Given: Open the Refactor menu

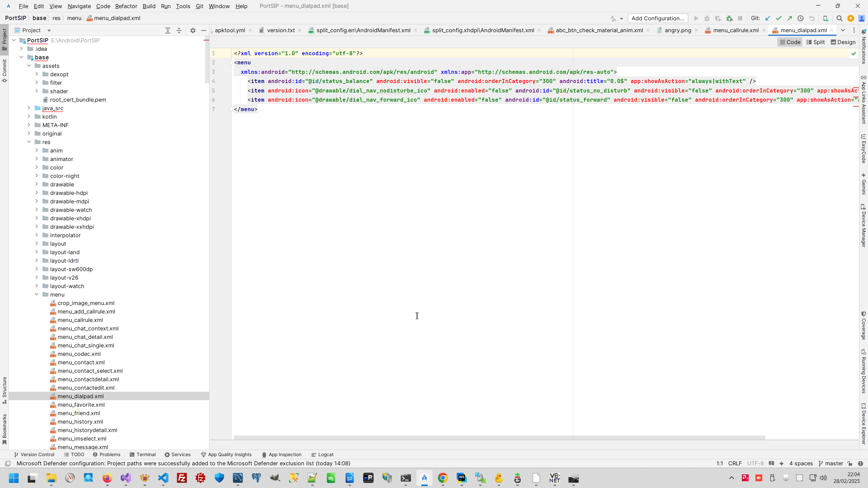Looking at the screenshot, I should (x=126, y=6).
